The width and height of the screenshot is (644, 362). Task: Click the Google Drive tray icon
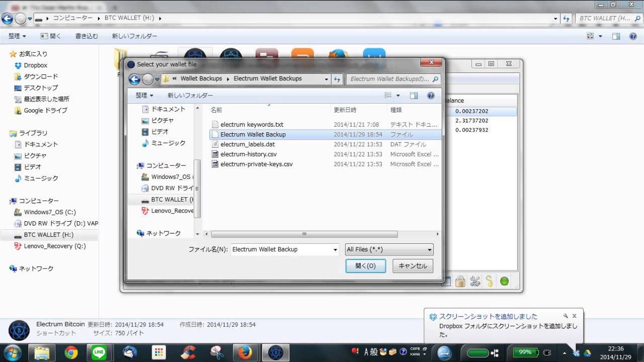(x=587, y=352)
